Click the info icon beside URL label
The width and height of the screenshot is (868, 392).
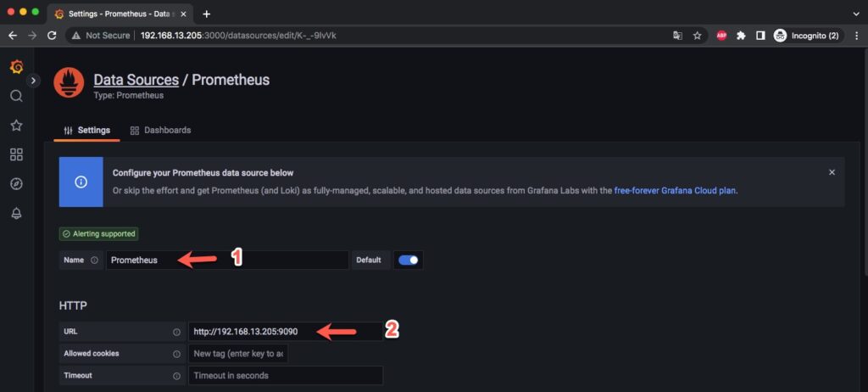pos(176,332)
